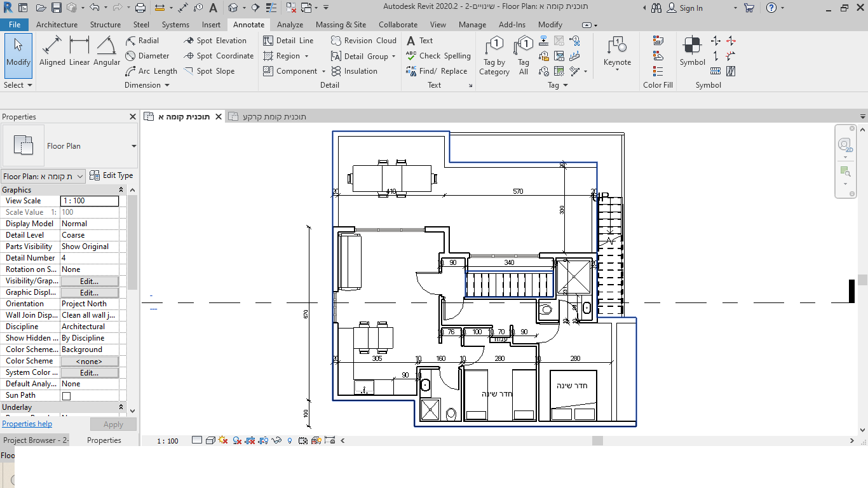
Task: Expand the Floor Plan type selector dropdown
Action: coord(133,146)
